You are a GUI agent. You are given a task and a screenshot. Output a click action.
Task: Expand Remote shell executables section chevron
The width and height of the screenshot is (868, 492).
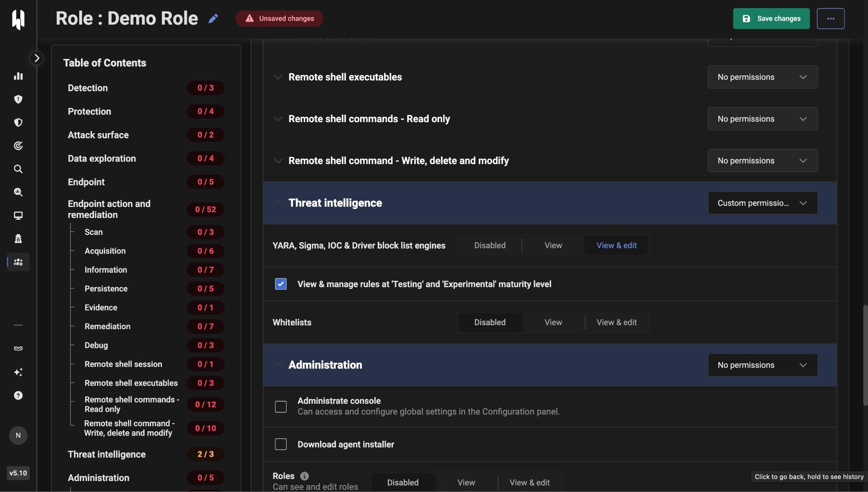click(278, 77)
